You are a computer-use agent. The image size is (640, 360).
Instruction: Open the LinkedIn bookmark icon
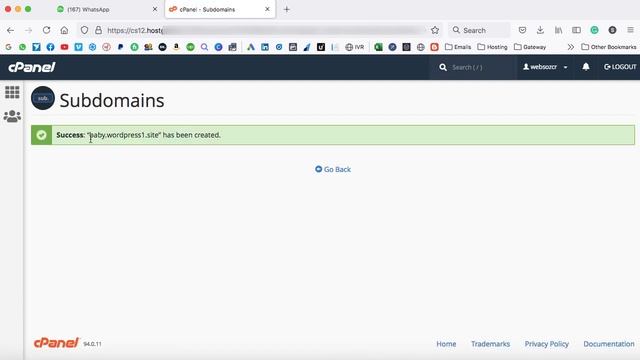pyautogui.click(x=265, y=47)
